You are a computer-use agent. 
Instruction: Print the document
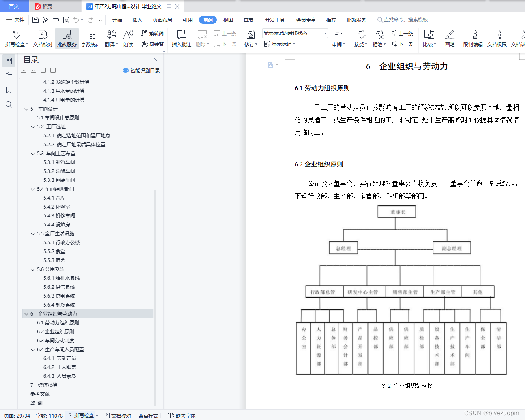tap(56, 20)
